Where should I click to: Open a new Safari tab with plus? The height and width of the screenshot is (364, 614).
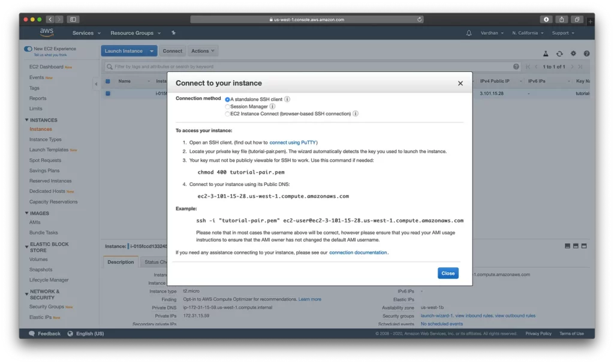[590, 22]
